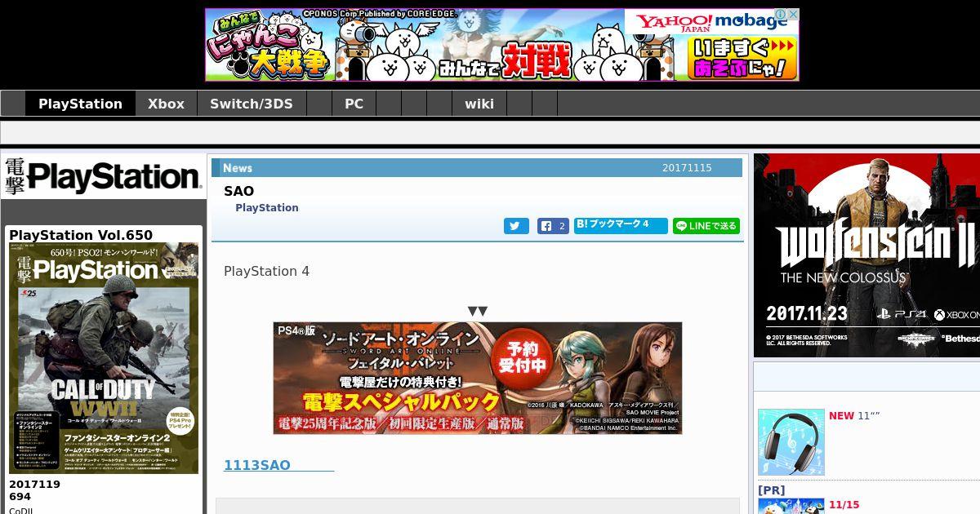Screen dimensions: 980x514
Task: Open the Call of Duty WWII magazine cover
Action: pos(104,358)
